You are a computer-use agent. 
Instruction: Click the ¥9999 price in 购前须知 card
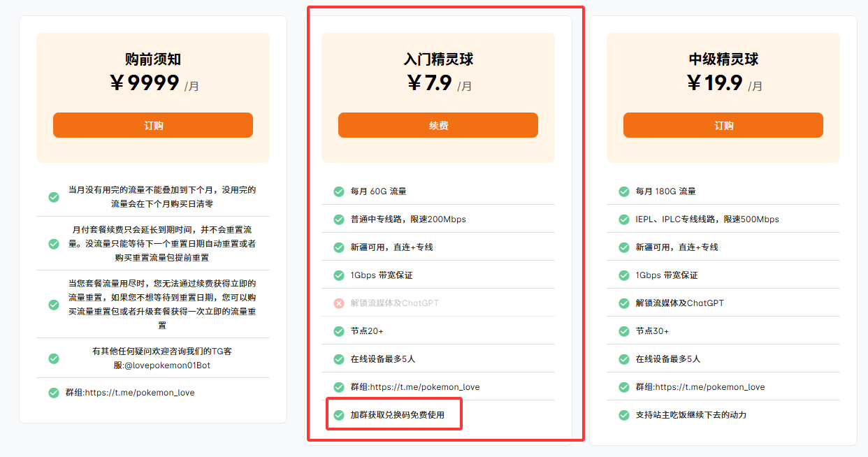tap(145, 83)
